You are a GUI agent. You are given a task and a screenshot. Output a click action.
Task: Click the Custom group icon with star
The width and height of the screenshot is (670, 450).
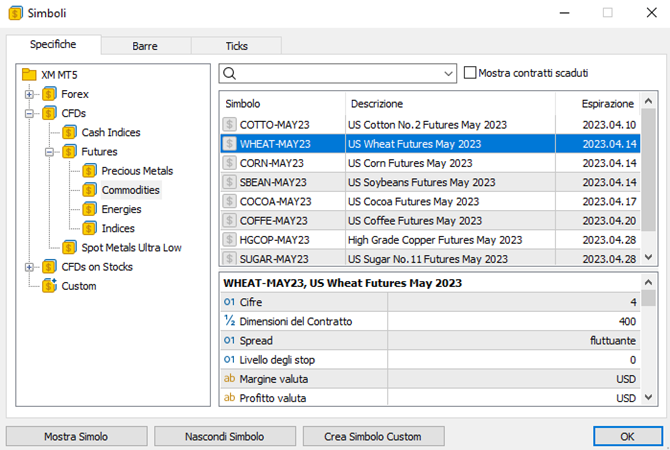(x=49, y=285)
